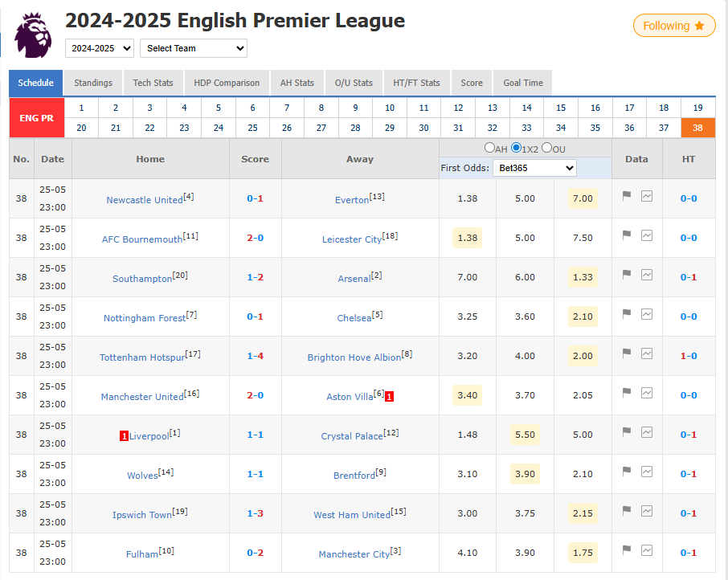Open chart icon in Liverpool row
Image resolution: width=728 pixels, height=580 pixels.
647,432
